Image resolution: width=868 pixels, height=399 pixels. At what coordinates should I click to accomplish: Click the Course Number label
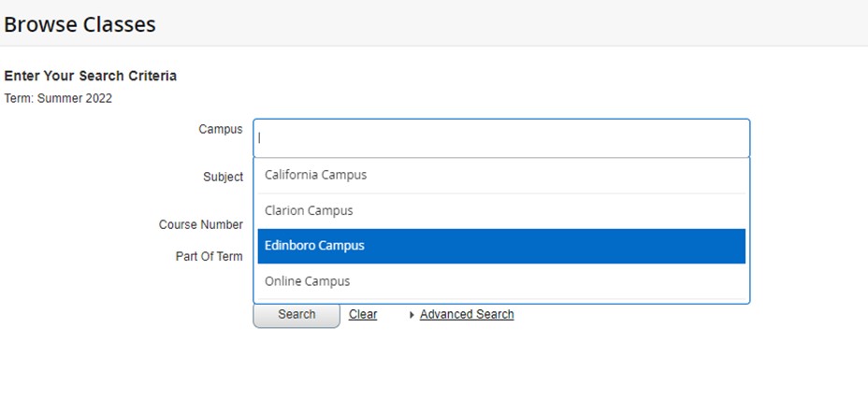click(201, 224)
